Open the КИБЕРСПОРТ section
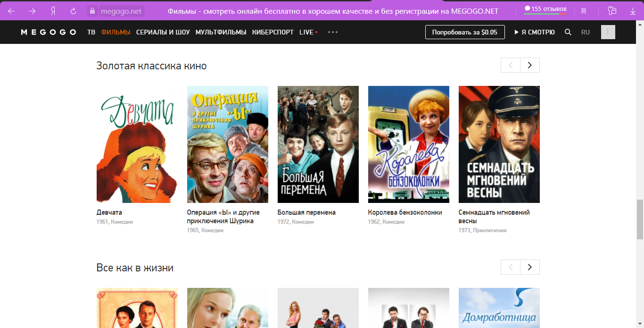 click(x=273, y=32)
